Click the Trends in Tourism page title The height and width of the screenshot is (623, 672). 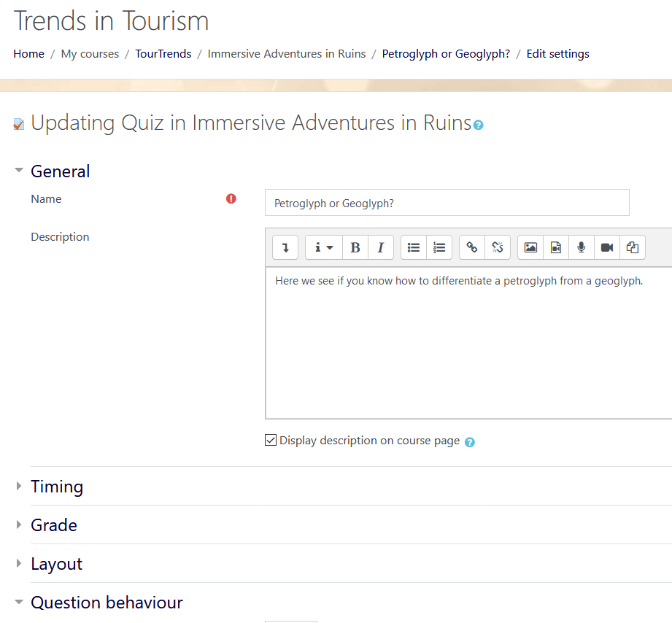tap(111, 20)
